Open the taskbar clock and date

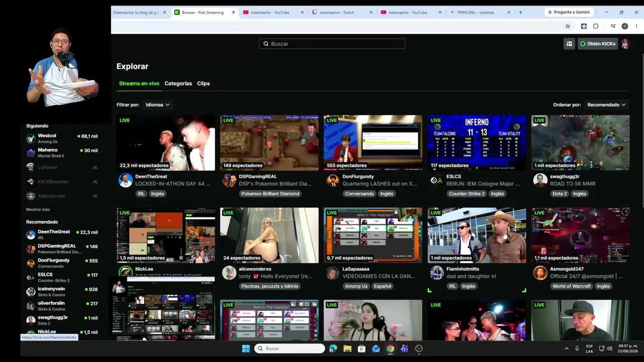628,348
